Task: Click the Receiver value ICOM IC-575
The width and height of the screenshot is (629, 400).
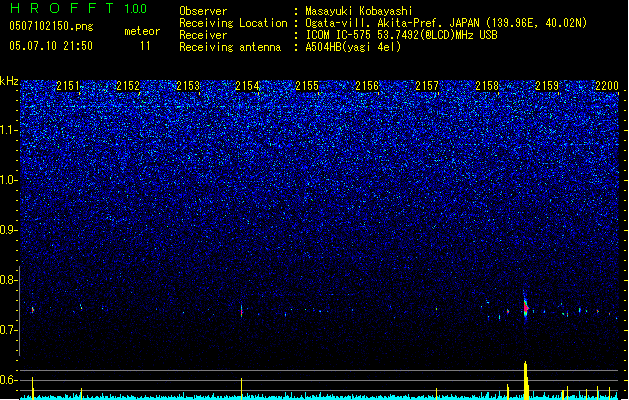Action: 339,35
